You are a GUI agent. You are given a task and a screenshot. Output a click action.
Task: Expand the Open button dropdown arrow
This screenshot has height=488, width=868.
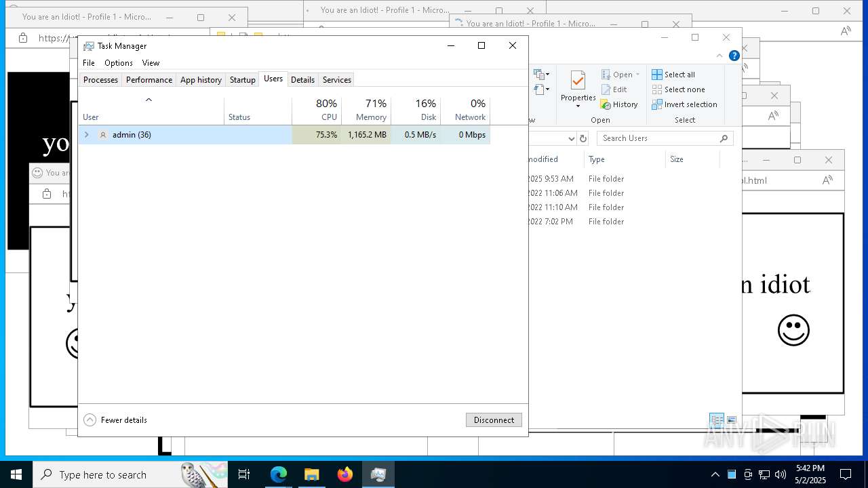637,75
